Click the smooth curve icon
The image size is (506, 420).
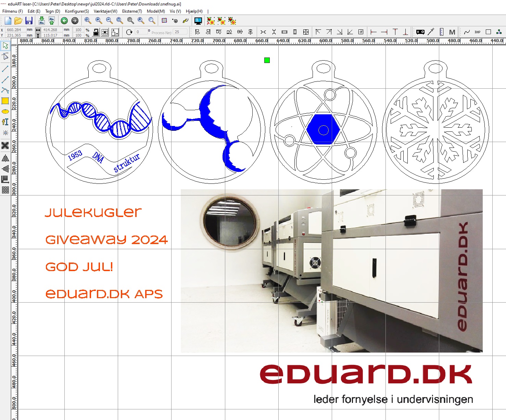pyautogui.click(x=467, y=32)
